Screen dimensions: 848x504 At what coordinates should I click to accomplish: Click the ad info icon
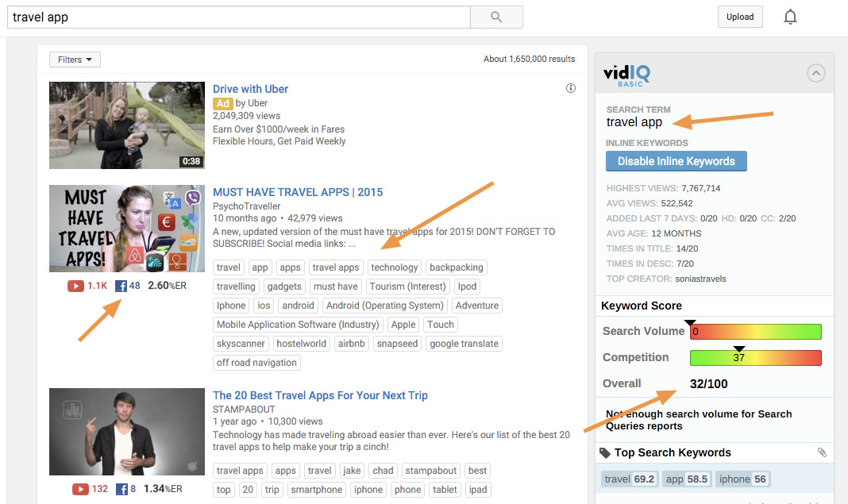pyautogui.click(x=571, y=88)
